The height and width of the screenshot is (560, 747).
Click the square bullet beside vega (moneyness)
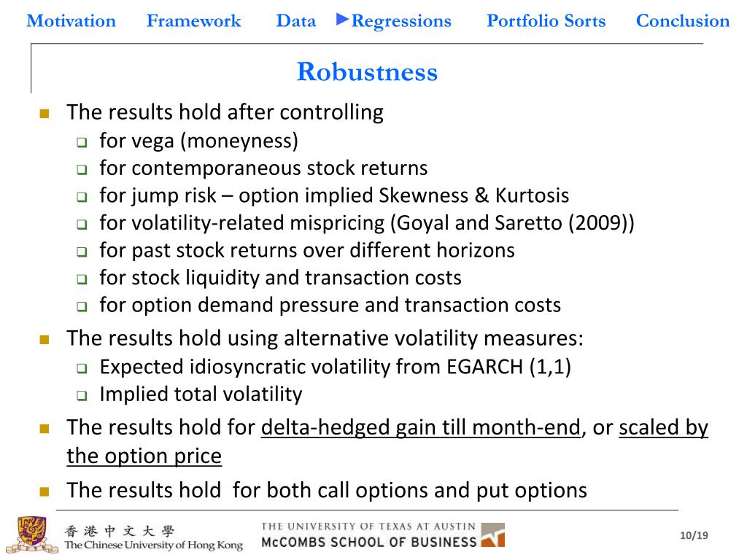[82, 141]
